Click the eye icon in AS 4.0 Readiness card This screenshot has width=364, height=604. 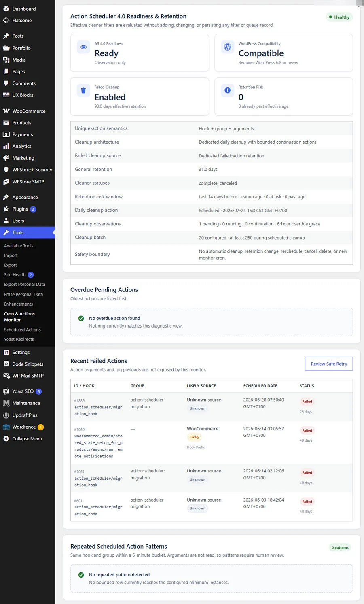83,47
